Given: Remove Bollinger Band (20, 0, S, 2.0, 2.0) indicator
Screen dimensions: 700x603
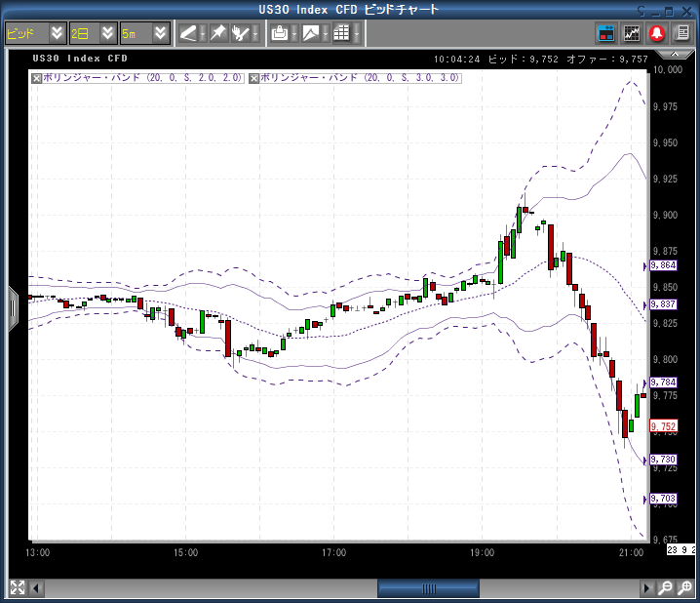Looking at the screenshot, I should point(37,77).
